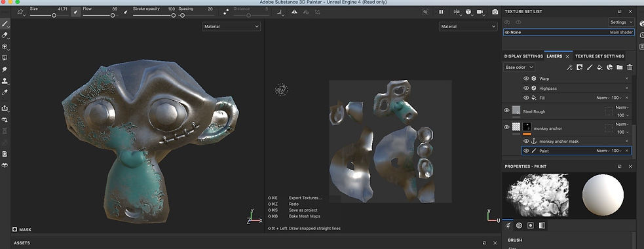Add a new paint layer

tap(590, 67)
